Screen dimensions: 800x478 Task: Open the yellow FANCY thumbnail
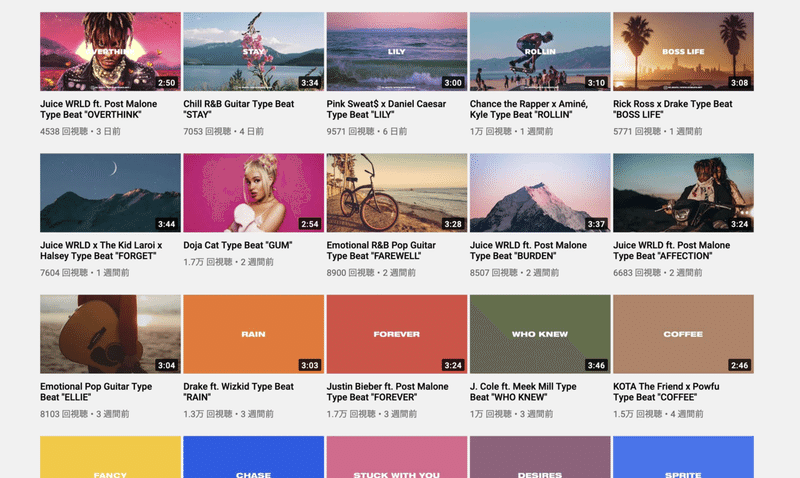tap(110, 457)
